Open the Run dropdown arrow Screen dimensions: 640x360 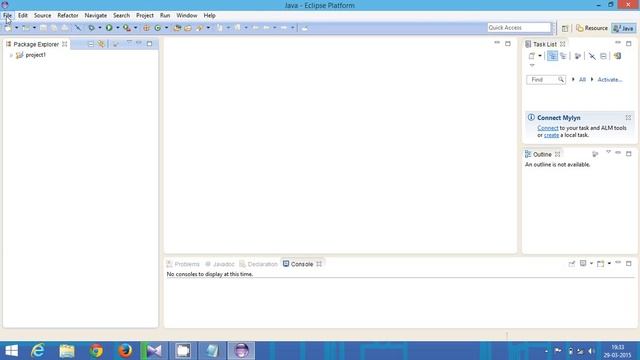pyautogui.click(x=118, y=28)
